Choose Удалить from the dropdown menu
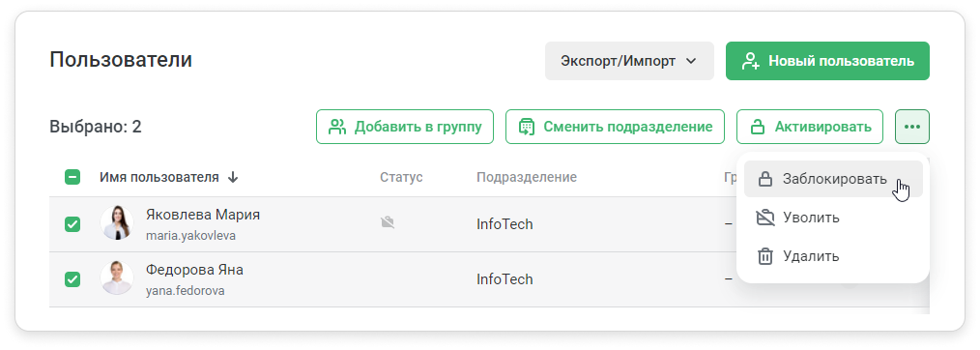Image resolution: width=980 pixels, height=350 pixels. (833, 256)
